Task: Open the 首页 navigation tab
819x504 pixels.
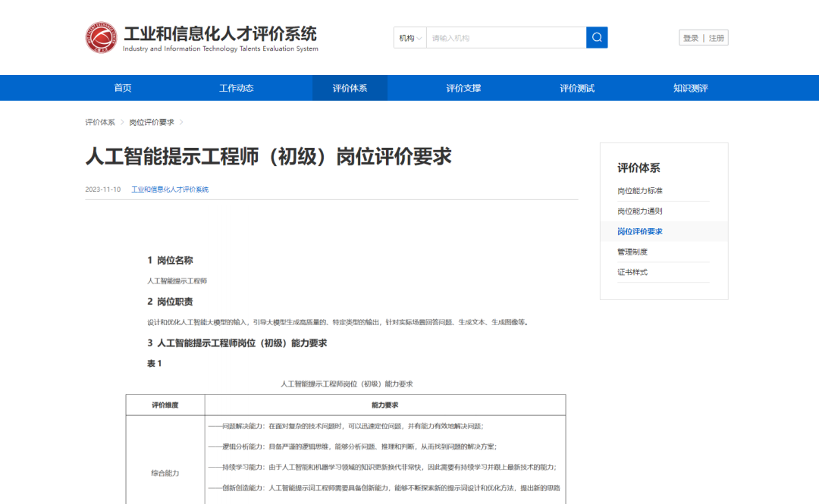Action: coord(123,88)
